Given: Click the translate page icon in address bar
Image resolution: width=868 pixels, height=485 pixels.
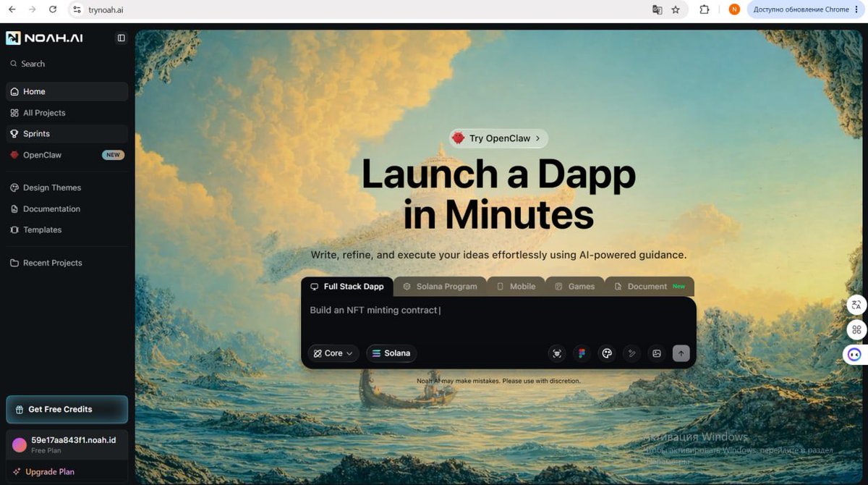Looking at the screenshot, I should tap(657, 9).
